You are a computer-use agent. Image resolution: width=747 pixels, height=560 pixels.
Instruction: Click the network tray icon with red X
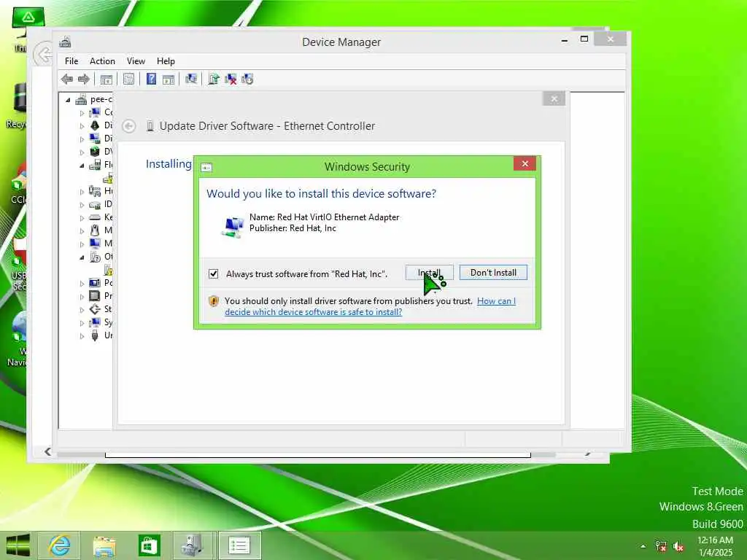pos(661,546)
